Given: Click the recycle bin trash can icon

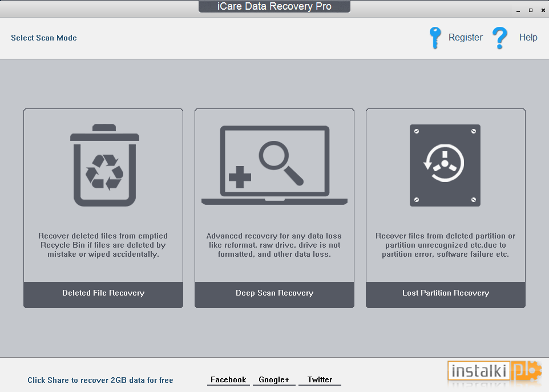Looking at the screenshot, I should point(104,165).
